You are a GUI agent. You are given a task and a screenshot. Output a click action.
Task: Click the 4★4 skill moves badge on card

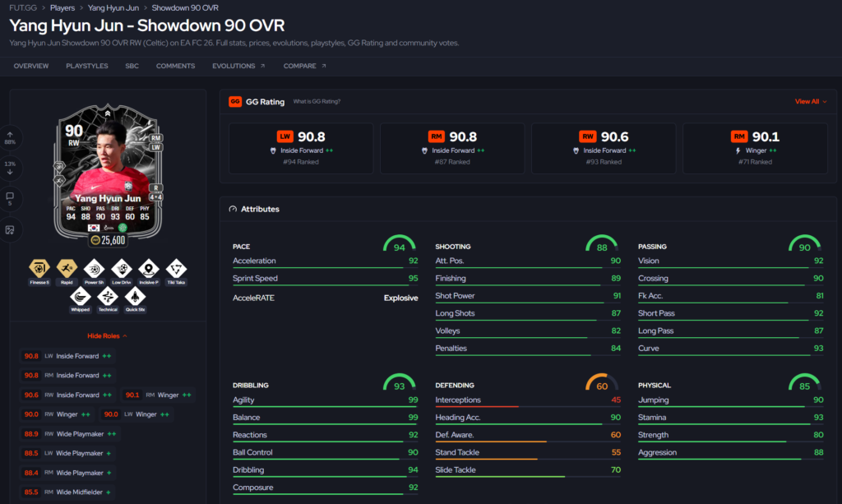coord(155,197)
